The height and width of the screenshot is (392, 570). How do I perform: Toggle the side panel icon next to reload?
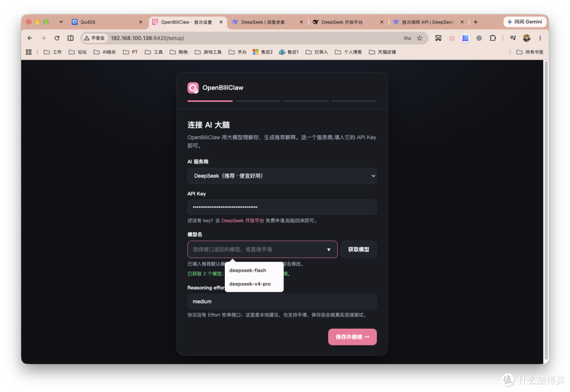click(x=71, y=38)
